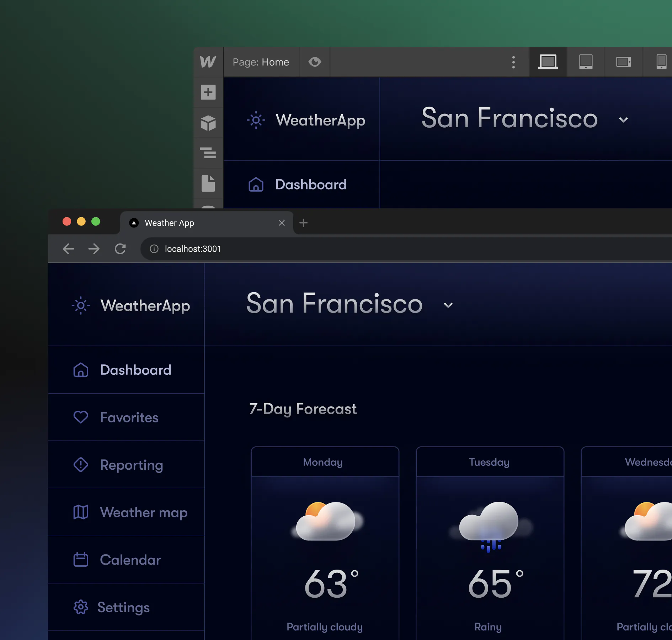Screen dimensions: 672x640
Task: Click the WeatherApp sun logo in Webflow canvas
Action: pos(256,120)
